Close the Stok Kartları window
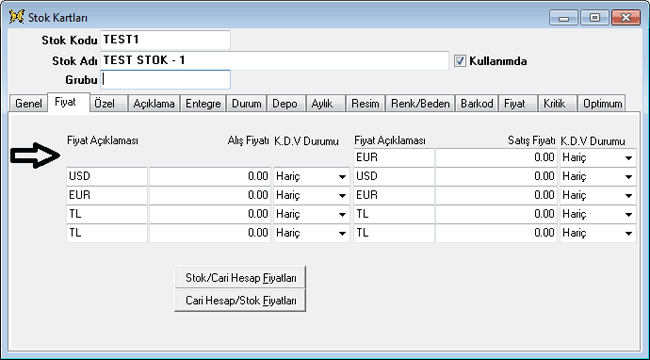 click(x=626, y=18)
